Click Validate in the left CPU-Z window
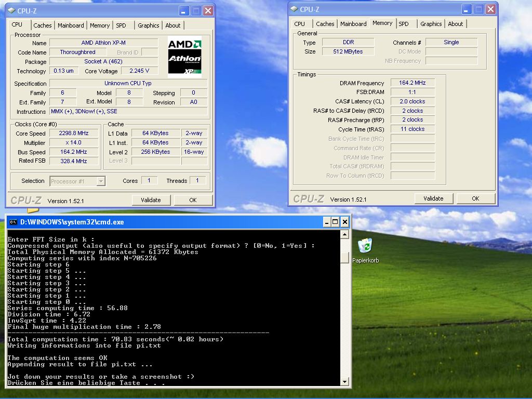Image resolution: width=532 pixels, height=399 pixels. pyautogui.click(x=151, y=200)
